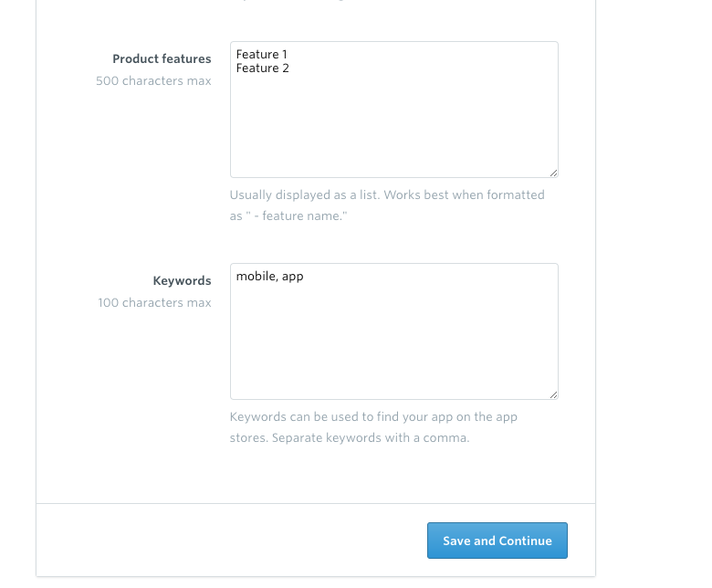Click the word mobile in Keywords
This screenshot has height=588, width=712.
tap(256, 276)
